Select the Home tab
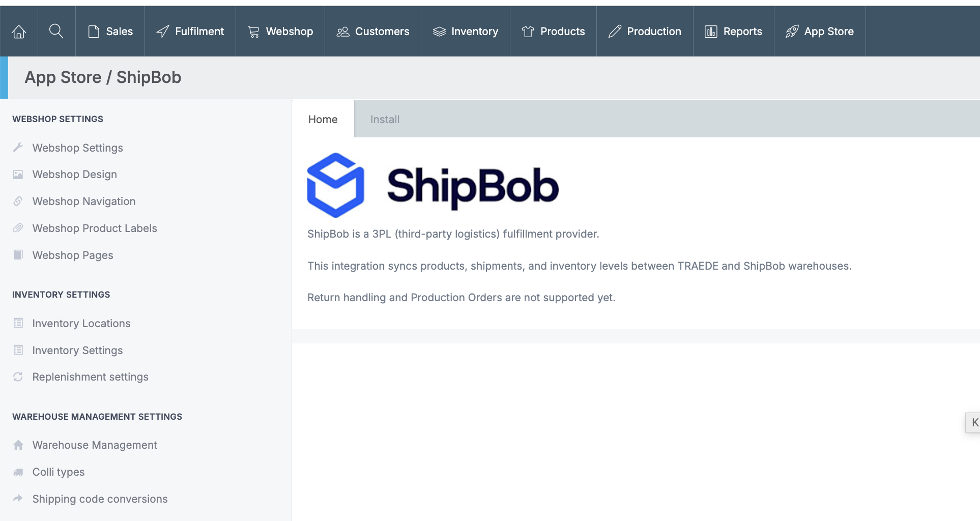 323,119
